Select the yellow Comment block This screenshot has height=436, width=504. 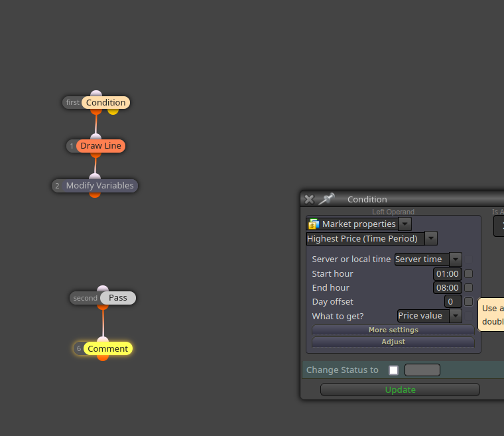pos(107,348)
